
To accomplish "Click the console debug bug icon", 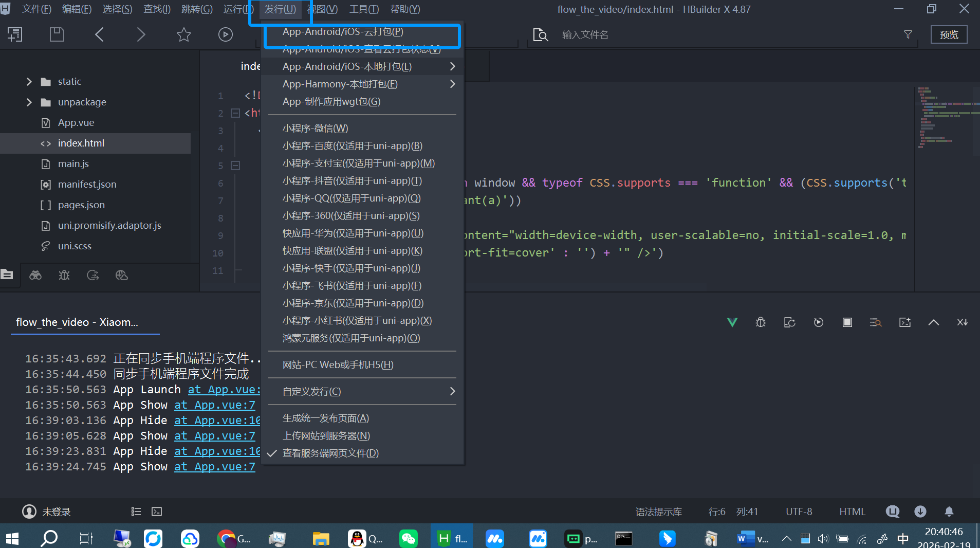I will tap(761, 322).
